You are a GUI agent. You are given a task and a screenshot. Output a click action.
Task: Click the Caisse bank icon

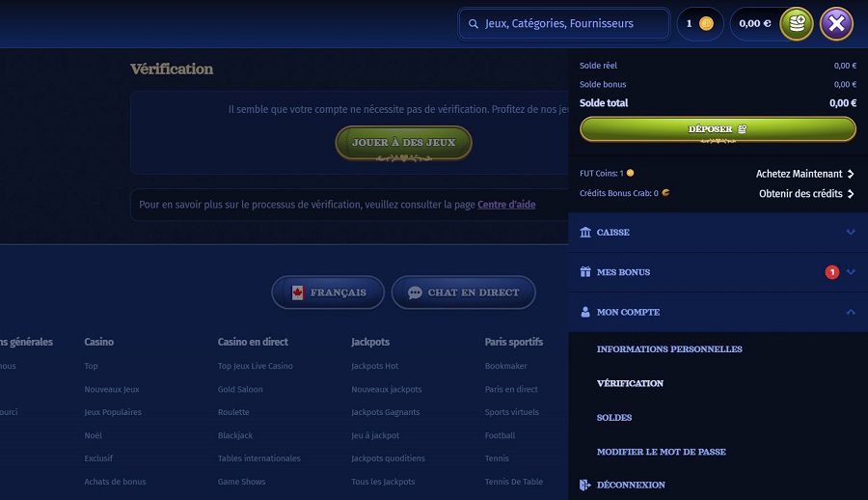click(x=585, y=233)
